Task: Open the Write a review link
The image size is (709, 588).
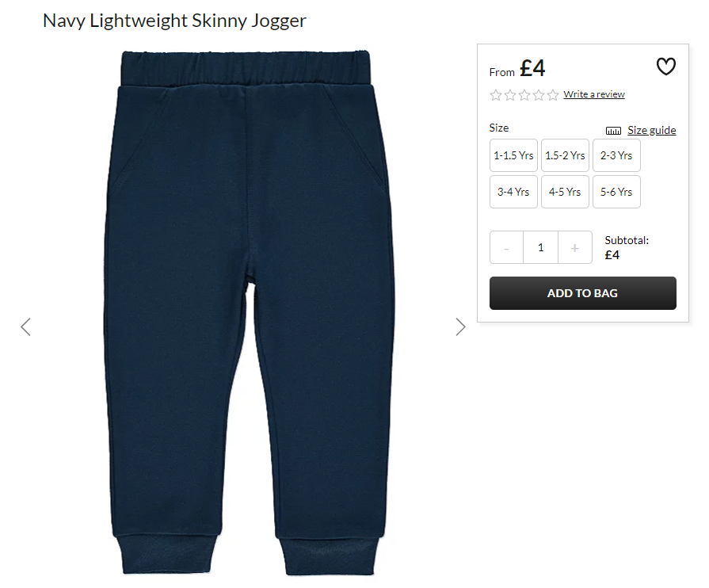Action: tap(594, 94)
